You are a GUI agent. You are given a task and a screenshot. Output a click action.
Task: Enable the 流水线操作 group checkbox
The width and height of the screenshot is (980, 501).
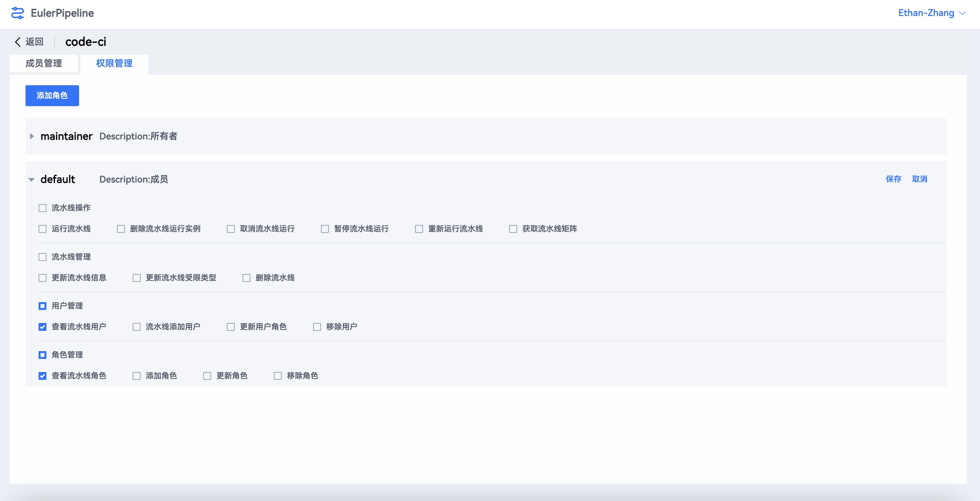tap(42, 208)
